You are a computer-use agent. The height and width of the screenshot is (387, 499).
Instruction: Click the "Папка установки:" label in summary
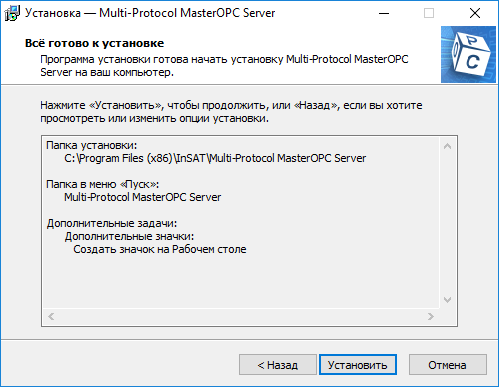92,145
